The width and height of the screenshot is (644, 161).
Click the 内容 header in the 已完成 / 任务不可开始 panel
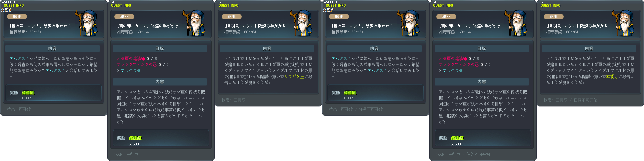589,49
